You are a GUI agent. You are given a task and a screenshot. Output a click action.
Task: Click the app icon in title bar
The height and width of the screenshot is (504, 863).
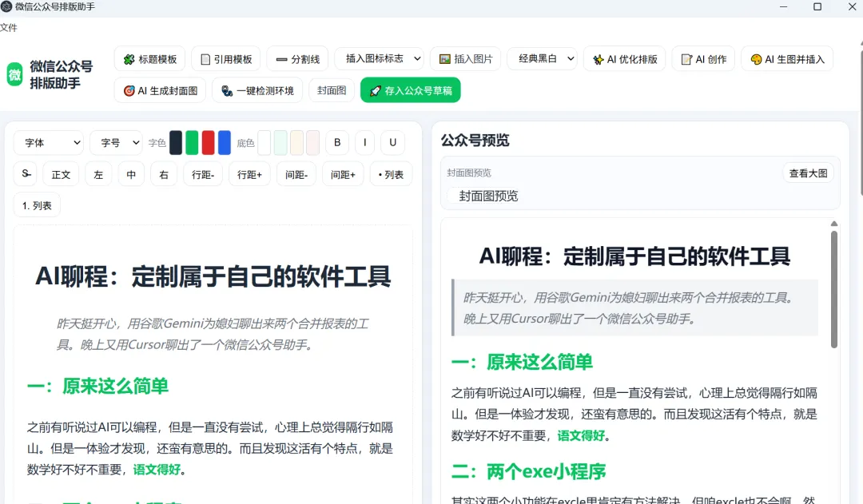(x=6, y=6)
